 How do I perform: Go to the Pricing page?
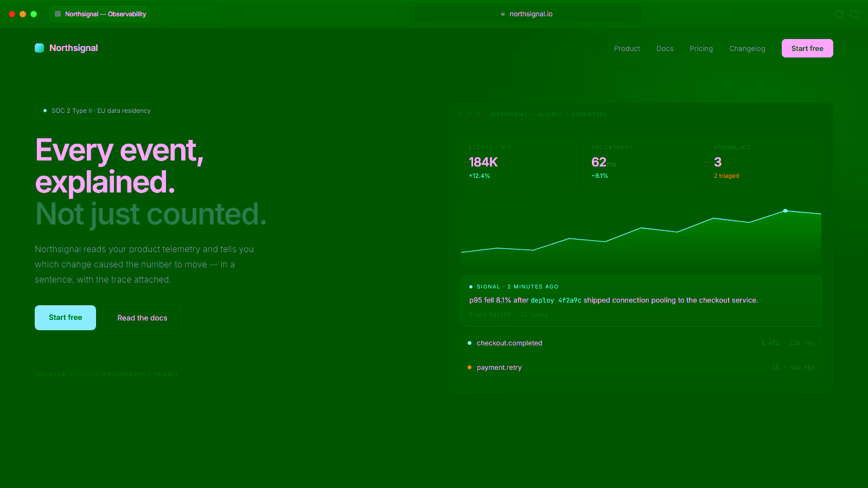701,48
